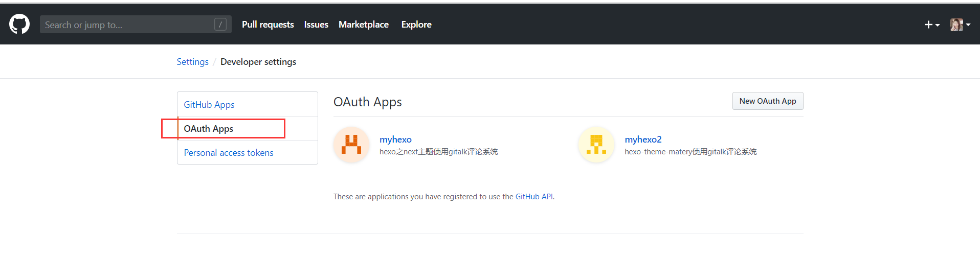
Task: Focus the 'Search or jump to' field
Action: point(136,24)
